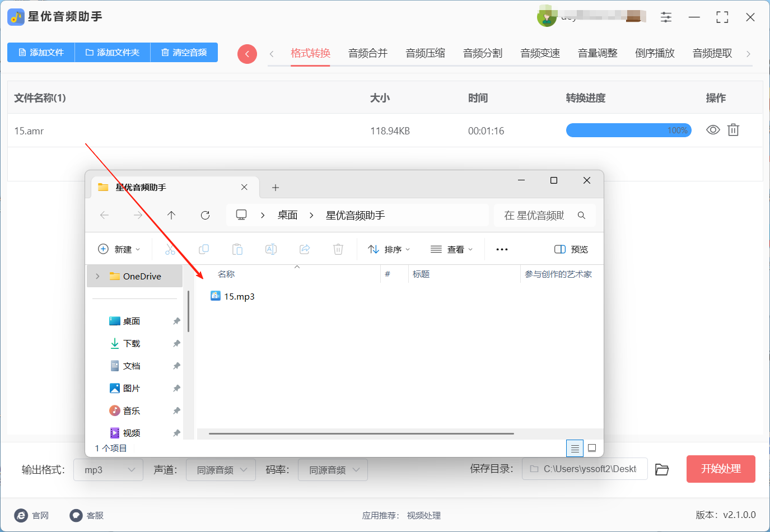This screenshot has width=770, height=532.
Task: Sort by the 名称 column header
Action: click(x=226, y=274)
